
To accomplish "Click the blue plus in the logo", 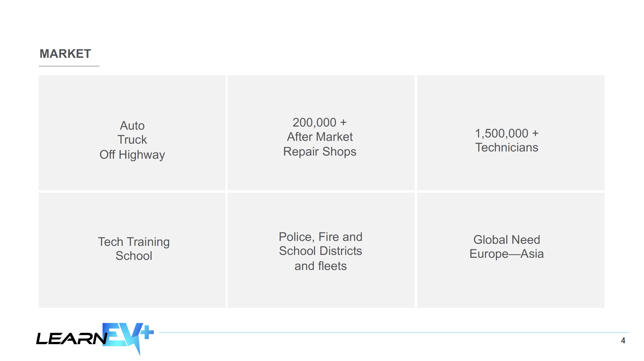I will point(147,332).
